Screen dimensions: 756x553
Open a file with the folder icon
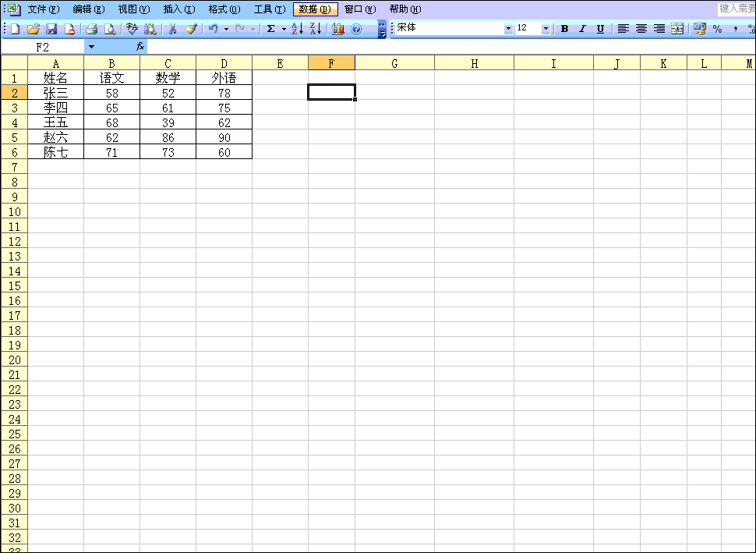click(34, 29)
